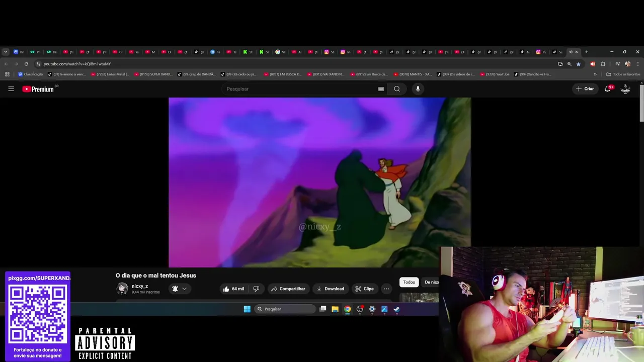The width and height of the screenshot is (644, 362).
Task: Close the current active YouTube tab
Action: point(577,52)
